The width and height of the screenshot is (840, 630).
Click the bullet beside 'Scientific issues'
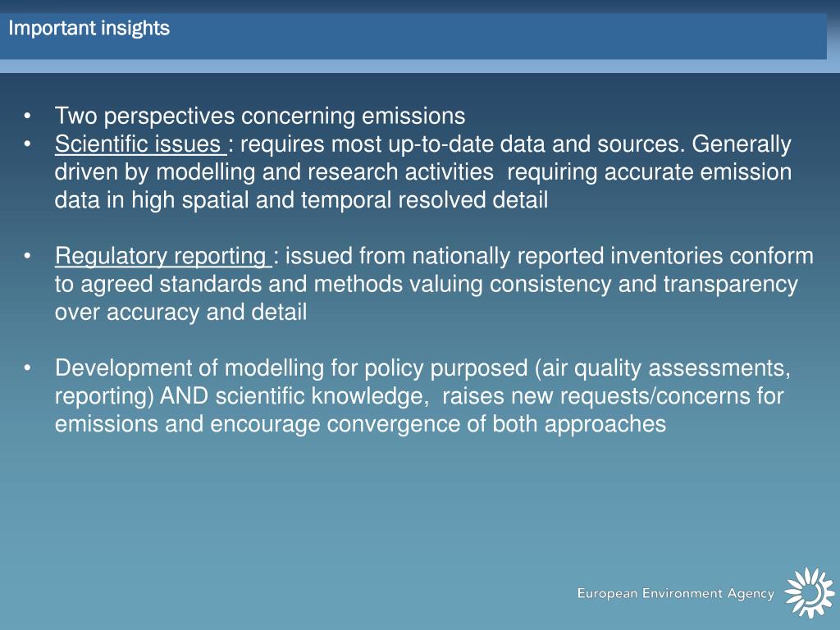click(27, 144)
